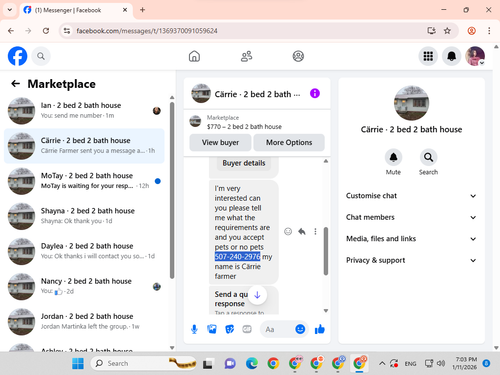The image size is (500, 375).
Task: Click the highlighted phone number 507-240-2976
Action: point(237,257)
